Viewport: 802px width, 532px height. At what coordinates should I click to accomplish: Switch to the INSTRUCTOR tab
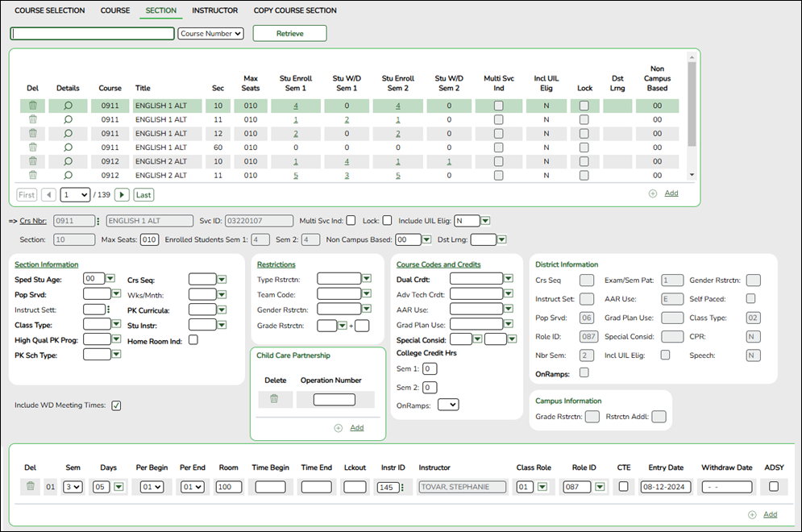coord(214,10)
